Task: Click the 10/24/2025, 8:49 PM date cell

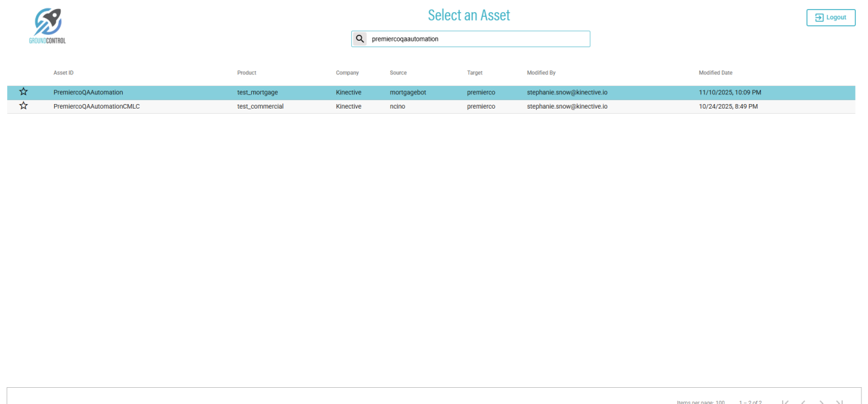Action: point(728,107)
